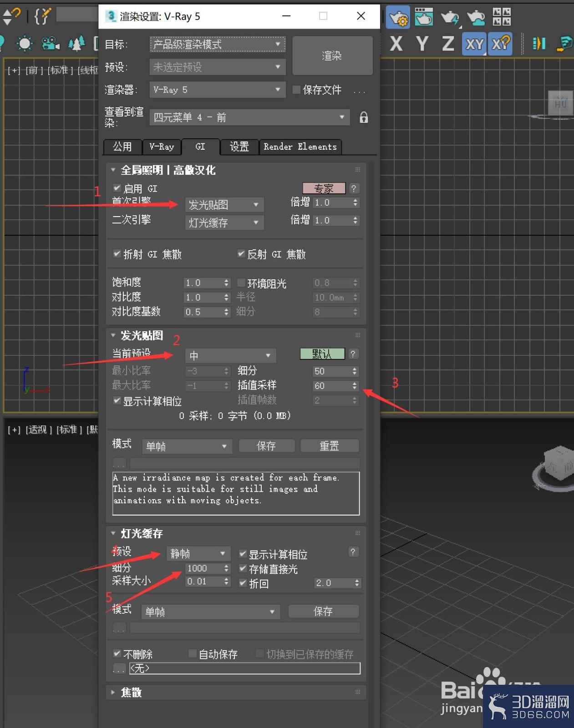Click the 插值采样 60 value field
This screenshot has width=574, height=728.
[x=331, y=386]
